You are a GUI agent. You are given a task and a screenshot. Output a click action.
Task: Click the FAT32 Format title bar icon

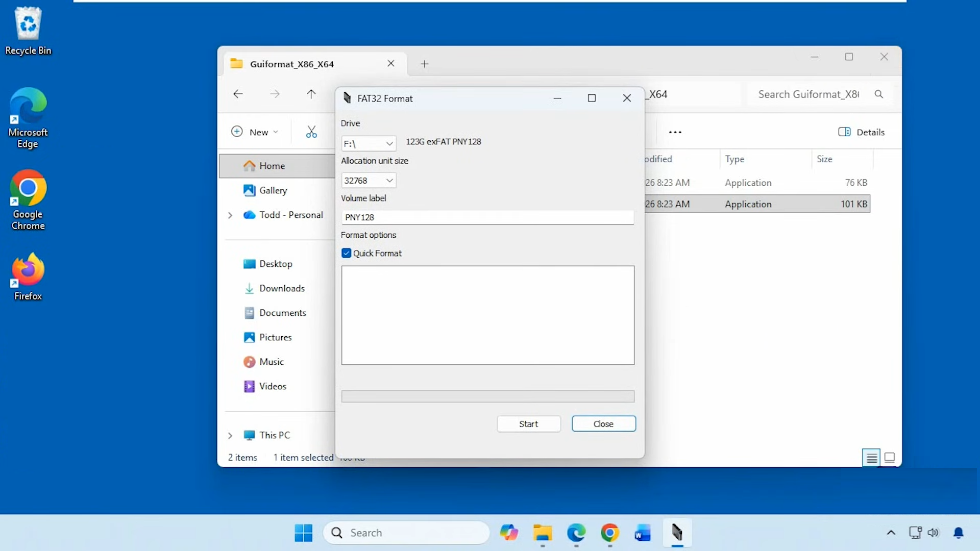tap(347, 98)
